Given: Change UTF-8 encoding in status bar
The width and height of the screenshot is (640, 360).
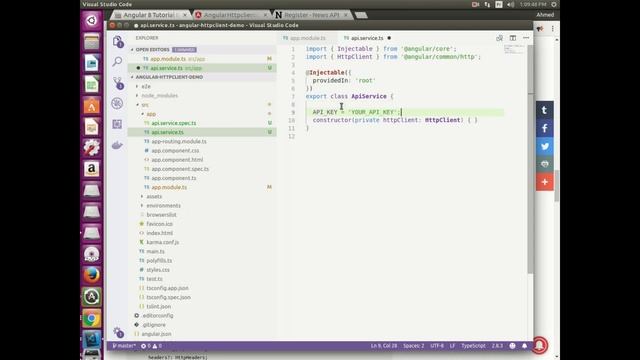Looking at the screenshot, I should coord(437,346).
